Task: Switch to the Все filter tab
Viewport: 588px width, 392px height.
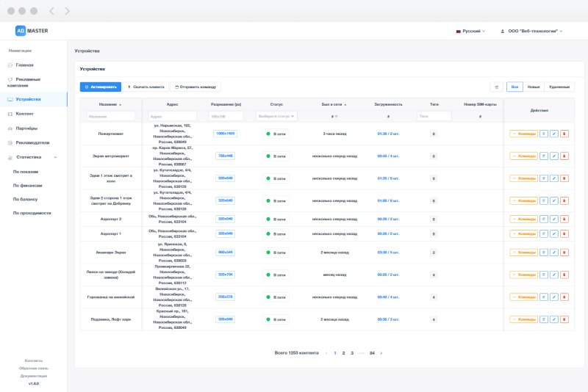Action: click(x=514, y=87)
